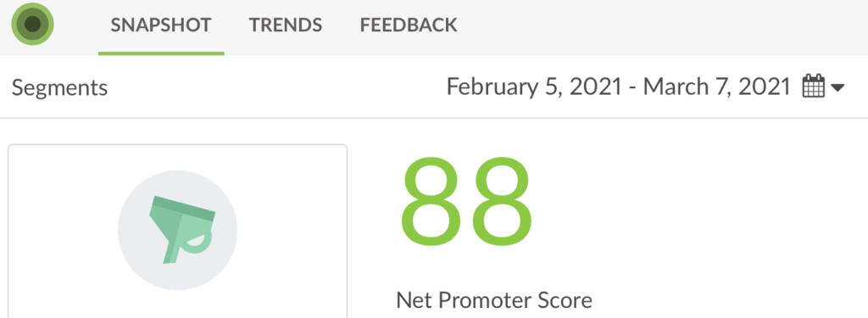Open the calendar icon date picker
868x318 pixels.
click(x=814, y=87)
